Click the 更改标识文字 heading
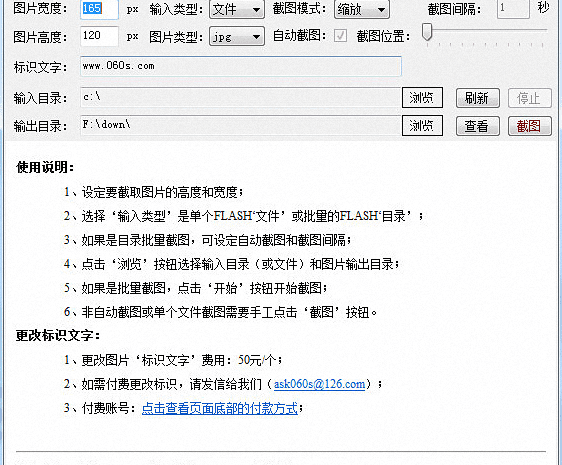Image resolution: width=562 pixels, height=465 pixels. click(x=58, y=336)
